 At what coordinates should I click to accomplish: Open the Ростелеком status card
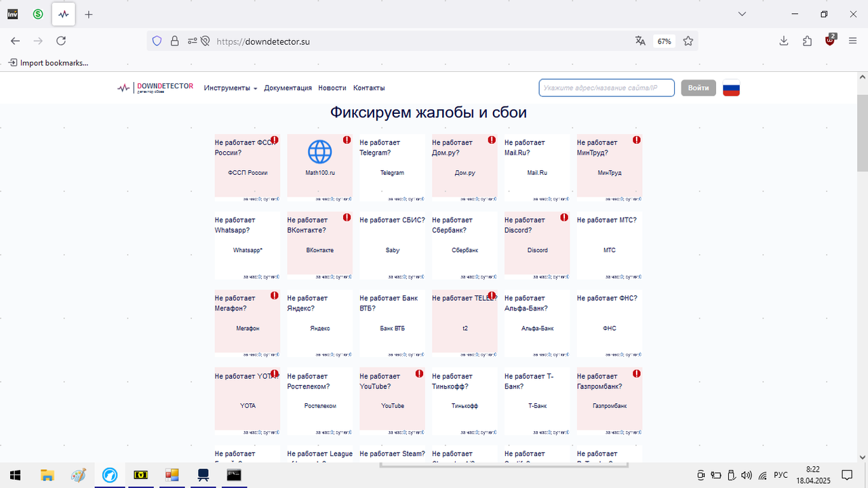(x=320, y=401)
